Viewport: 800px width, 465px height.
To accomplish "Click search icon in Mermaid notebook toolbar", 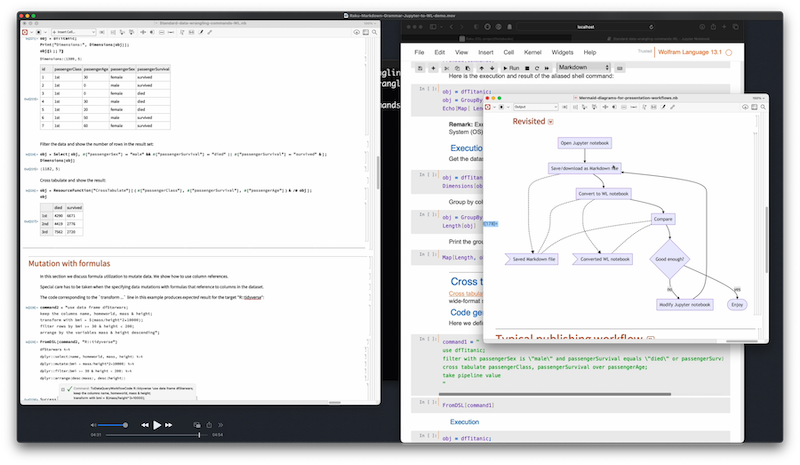I will click(763, 107).
